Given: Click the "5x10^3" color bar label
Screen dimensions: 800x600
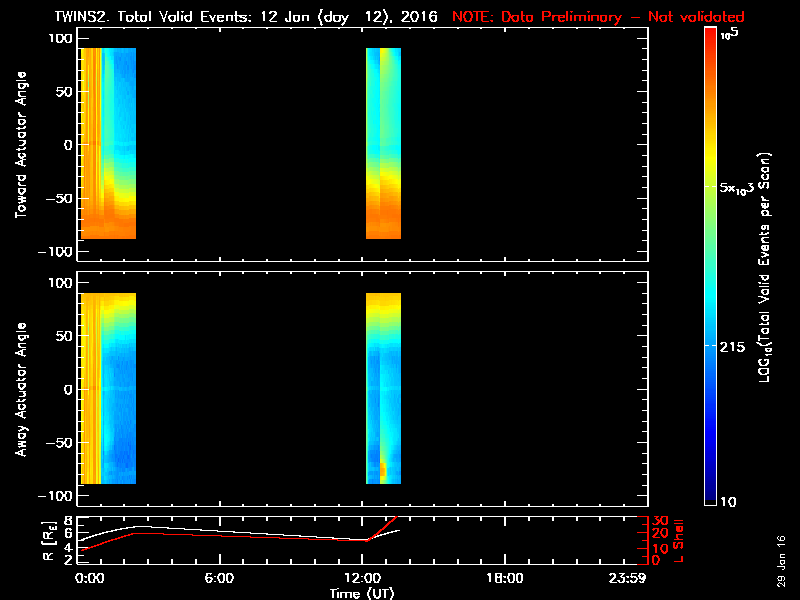Looking at the screenshot, I should (736, 188).
